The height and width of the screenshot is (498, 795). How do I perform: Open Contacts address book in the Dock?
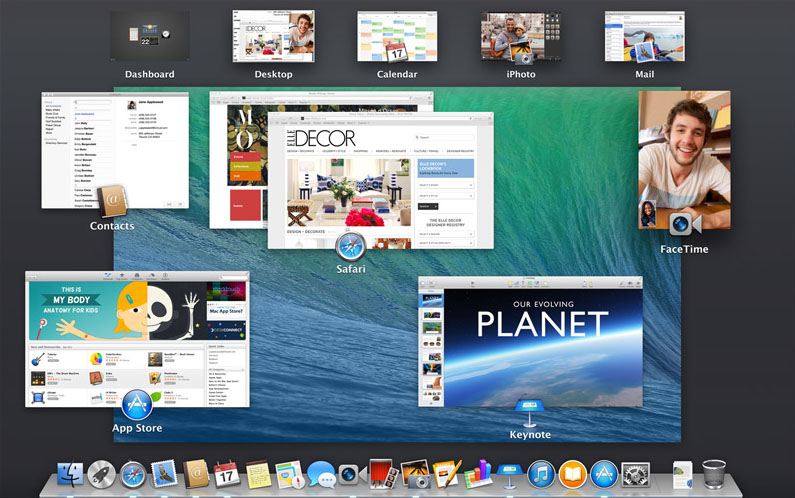tap(196, 474)
